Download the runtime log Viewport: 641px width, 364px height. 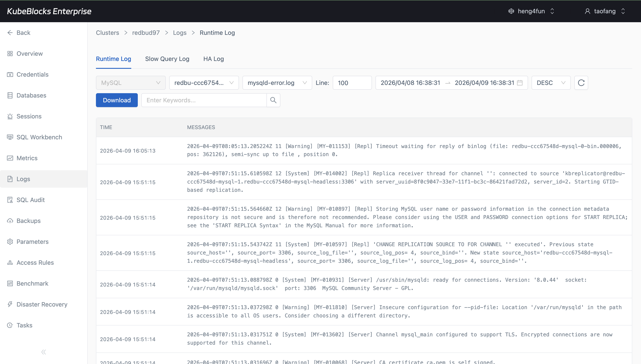117,100
